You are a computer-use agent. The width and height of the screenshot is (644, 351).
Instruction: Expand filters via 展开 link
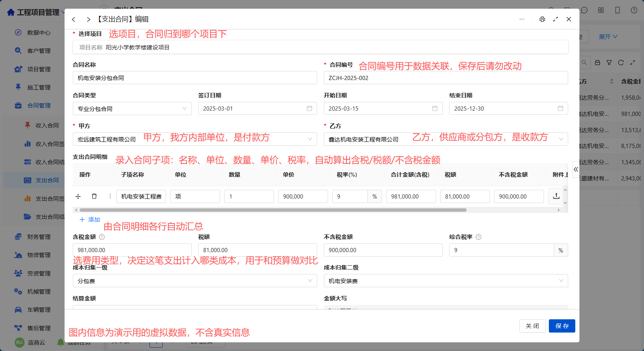tap(608, 37)
